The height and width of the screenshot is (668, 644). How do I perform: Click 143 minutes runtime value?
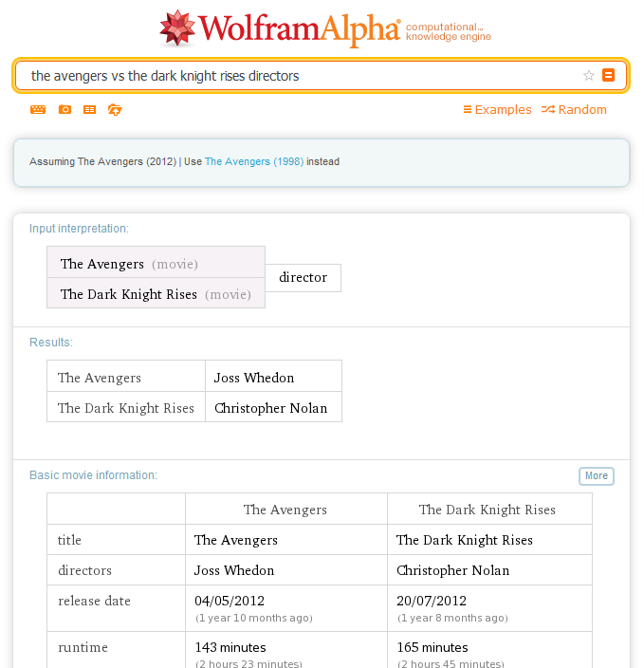coord(230,647)
